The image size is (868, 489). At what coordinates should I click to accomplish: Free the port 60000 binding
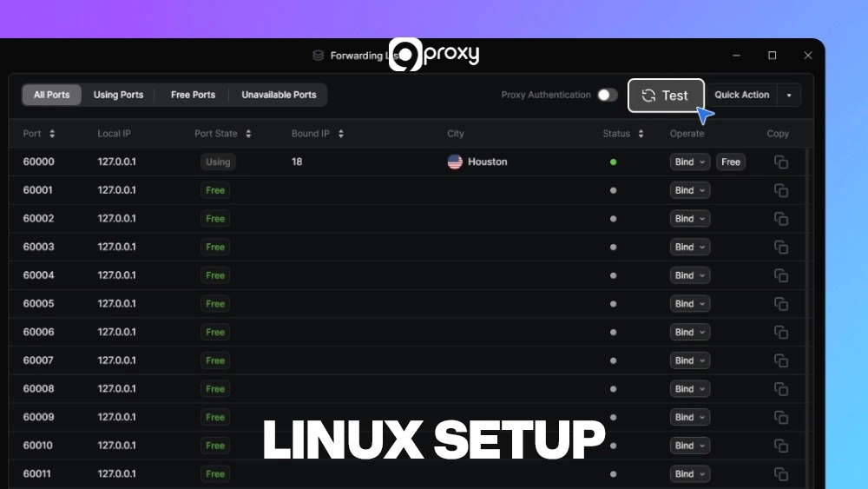pos(731,162)
